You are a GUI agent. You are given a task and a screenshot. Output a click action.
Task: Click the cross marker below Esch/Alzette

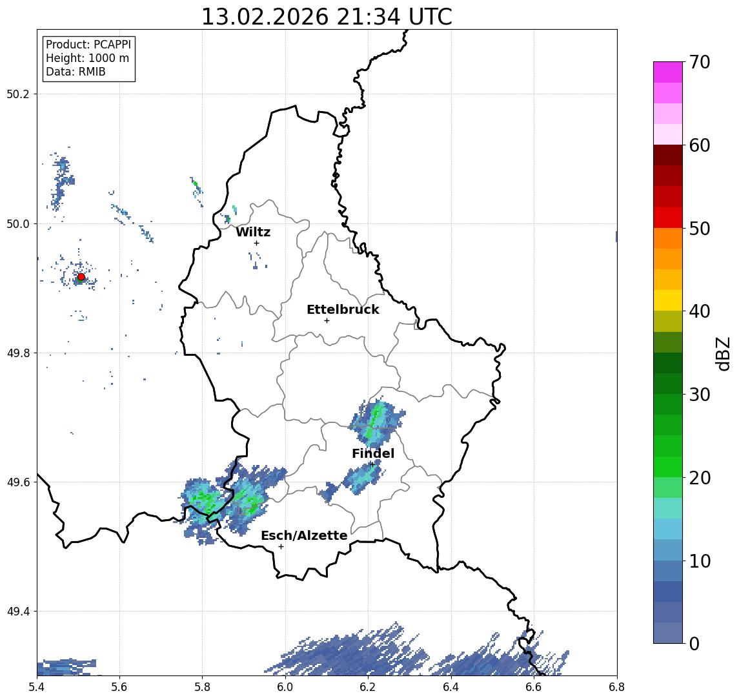tap(281, 547)
